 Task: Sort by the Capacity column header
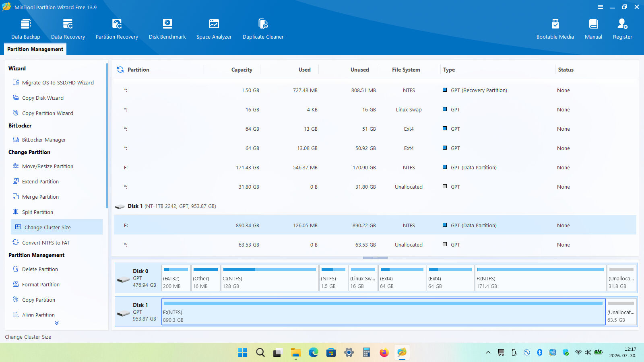tap(242, 70)
